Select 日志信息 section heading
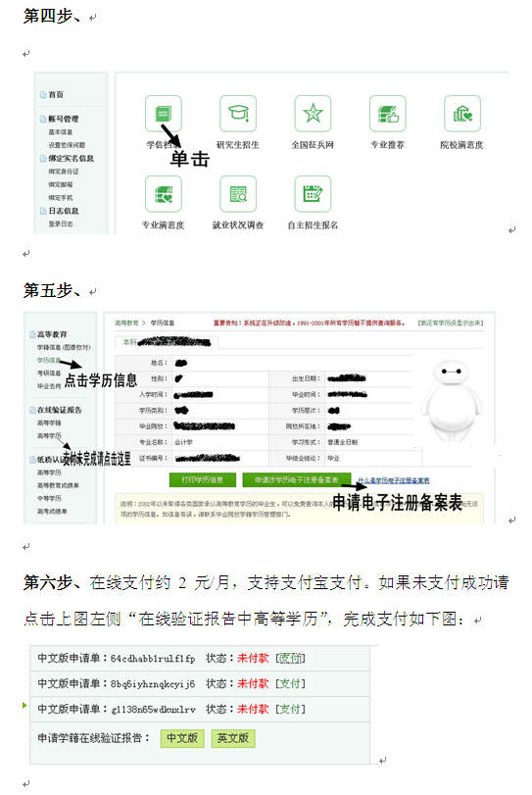532x795 pixels. click(x=64, y=211)
